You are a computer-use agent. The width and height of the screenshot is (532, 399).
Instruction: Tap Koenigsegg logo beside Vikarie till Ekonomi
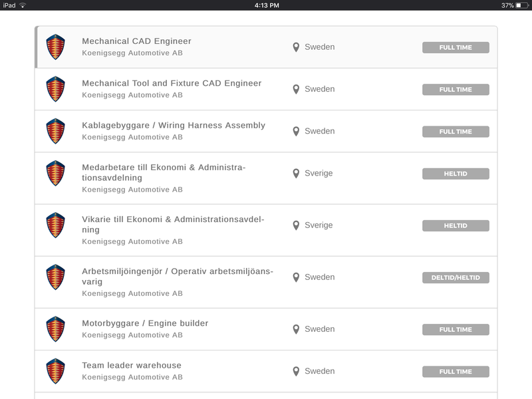tap(55, 225)
